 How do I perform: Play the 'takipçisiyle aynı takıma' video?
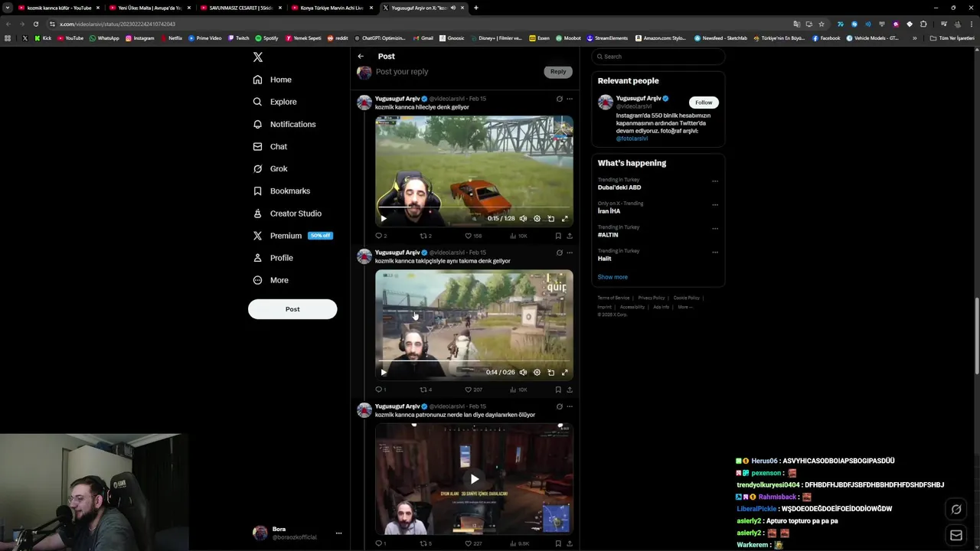pos(384,373)
